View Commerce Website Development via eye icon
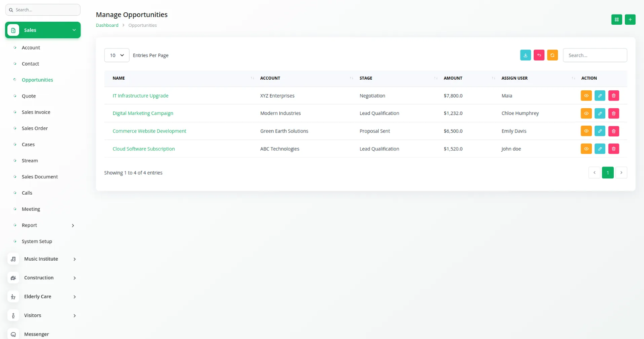Viewport: 644px width, 339px height. point(586,131)
